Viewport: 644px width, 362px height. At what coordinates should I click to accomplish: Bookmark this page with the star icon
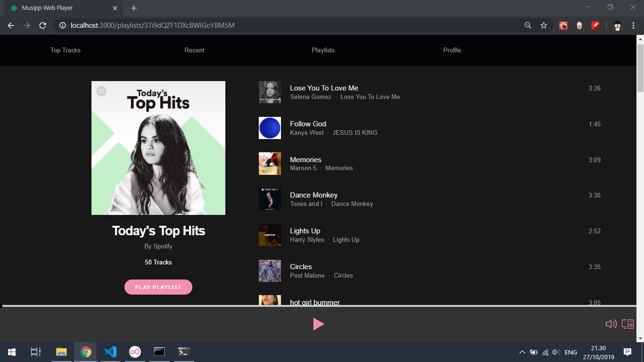pyautogui.click(x=544, y=25)
